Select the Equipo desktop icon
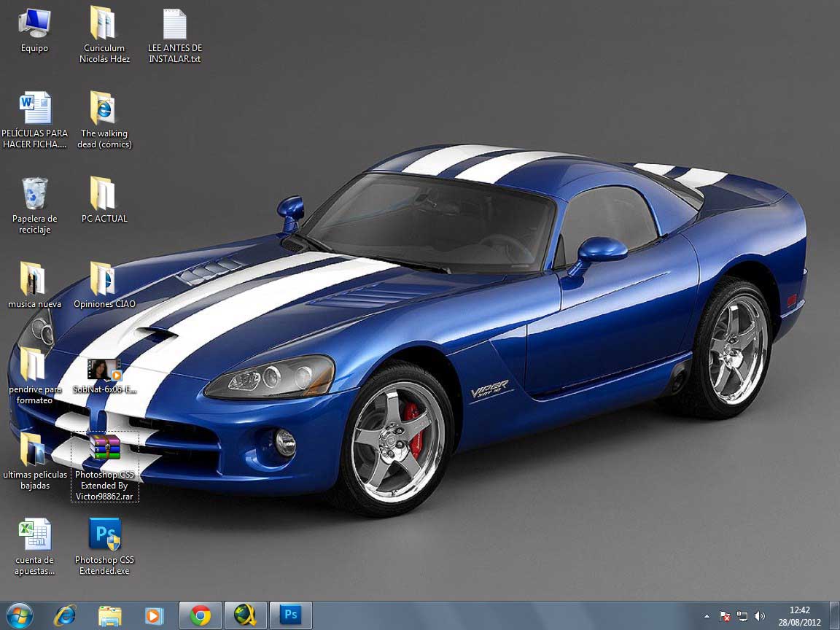 (x=34, y=23)
